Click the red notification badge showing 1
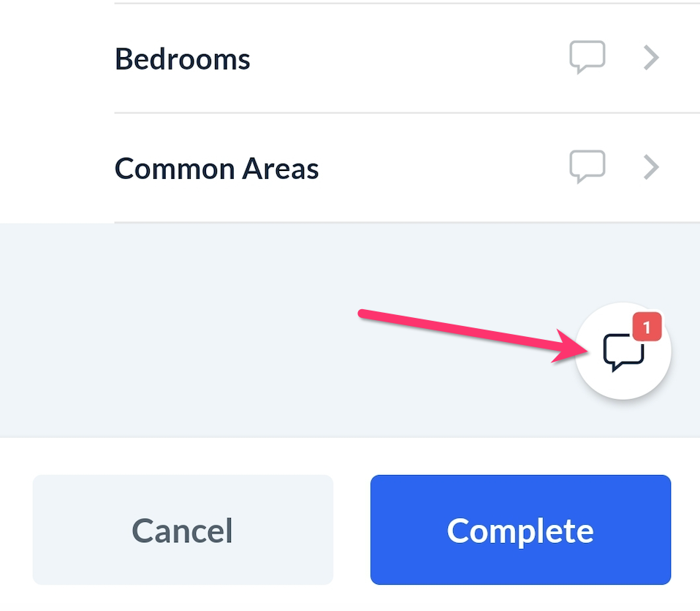This screenshot has width=700, height=611. tap(647, 327)
